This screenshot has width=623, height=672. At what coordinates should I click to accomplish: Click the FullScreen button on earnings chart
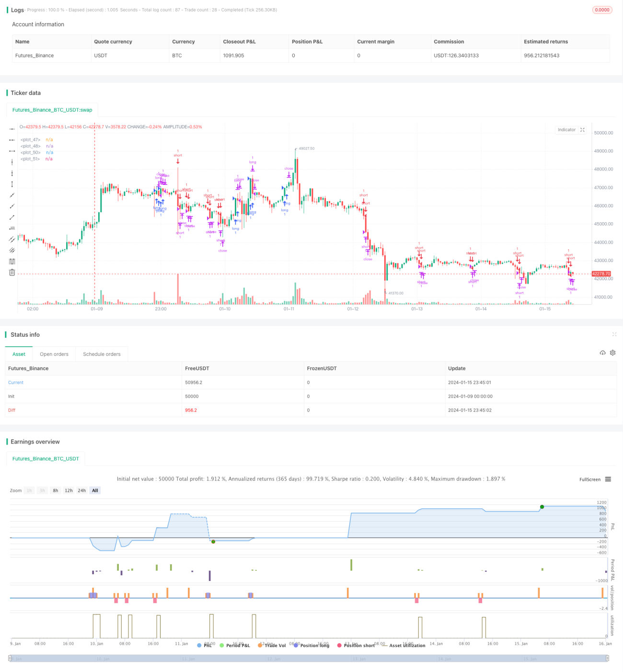(x=589, y=479)
